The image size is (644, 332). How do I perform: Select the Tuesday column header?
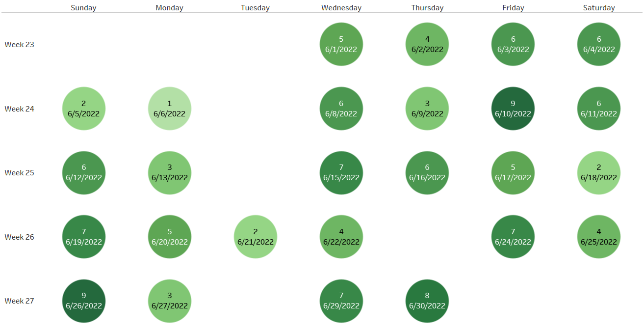click(x=256, y=8)
